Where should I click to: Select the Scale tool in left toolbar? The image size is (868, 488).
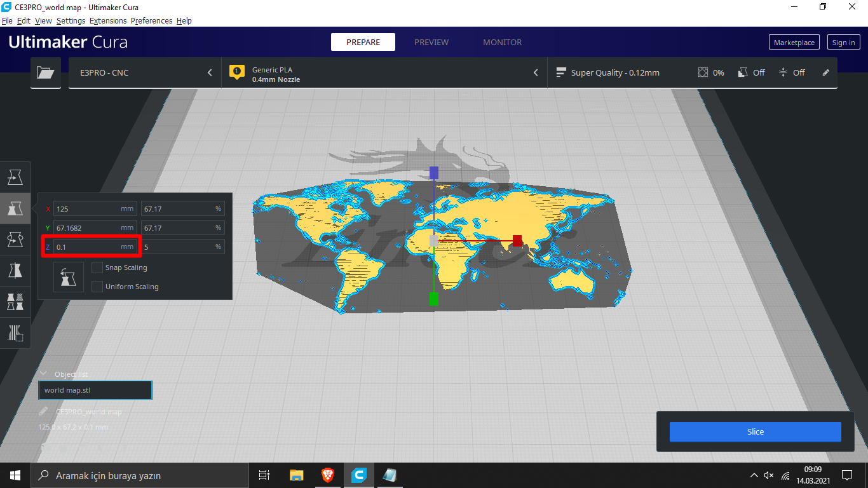click(15, 208)
